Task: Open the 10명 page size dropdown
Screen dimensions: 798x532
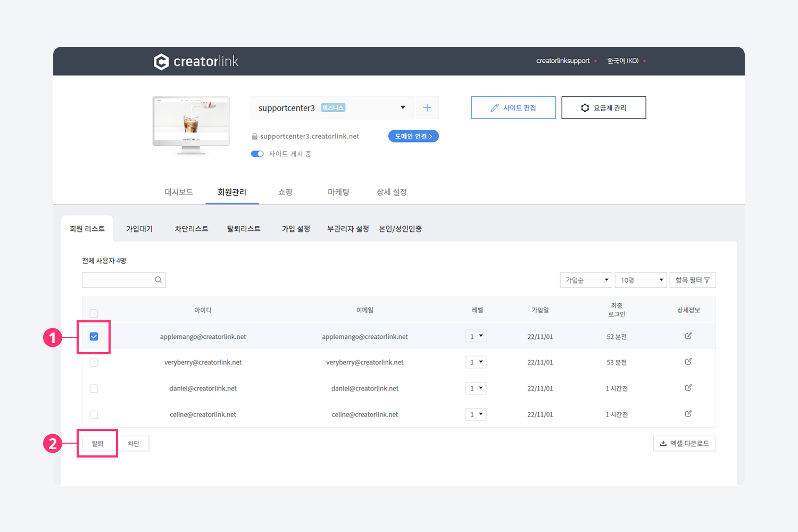Action: pos(641,280)
